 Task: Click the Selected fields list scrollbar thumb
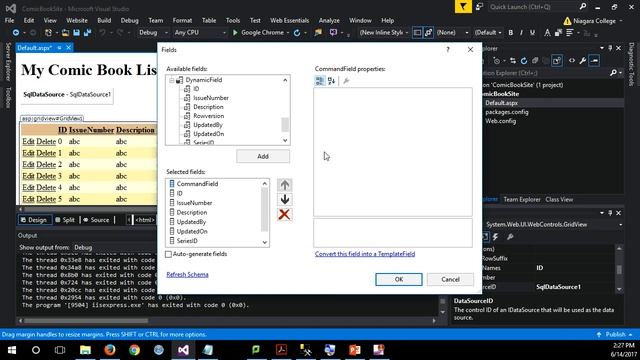click(x=264, y=210)
